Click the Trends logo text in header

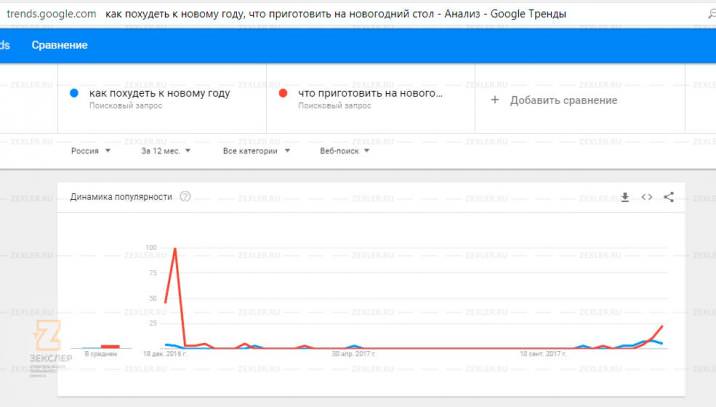coord(5,45)
